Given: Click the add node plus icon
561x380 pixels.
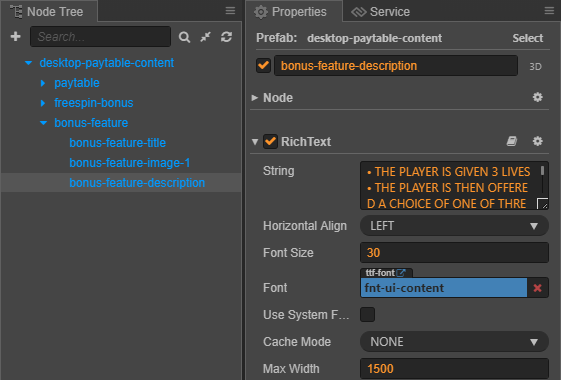Looking at the screenshot, I should click(x=16, y=36).
